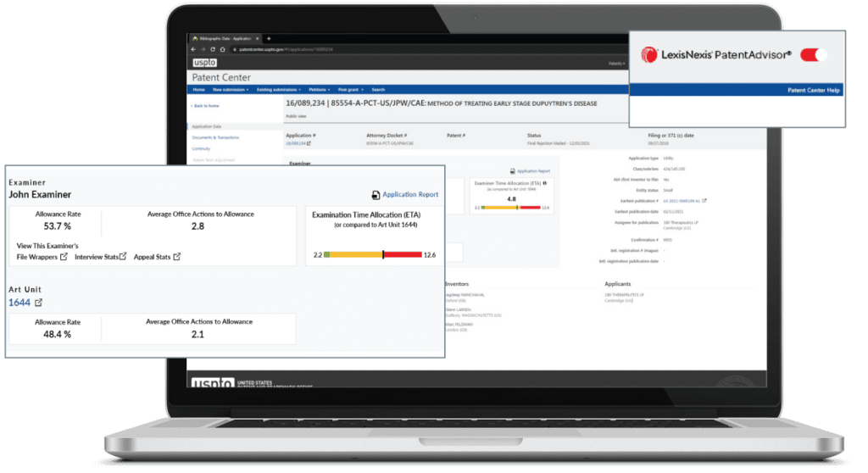Open Continuity in the sidebar
868x473 pixels.
(201, 149)
